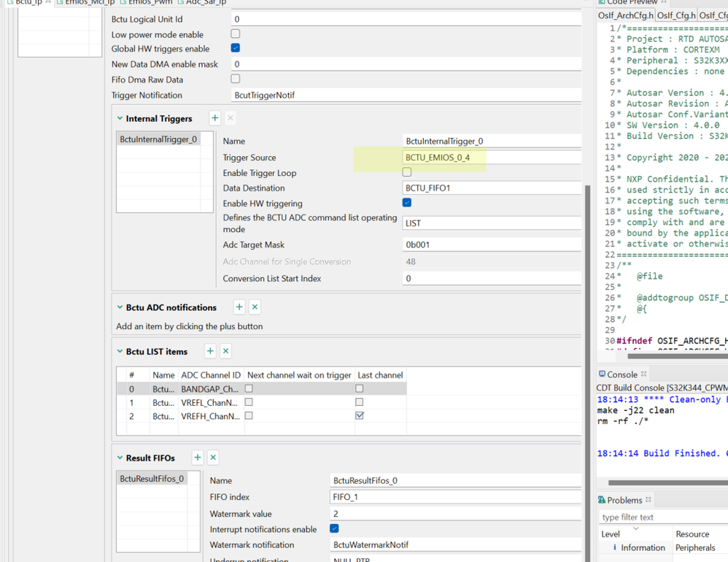The image size is (728, 562).
Task: Toggle Last channel for VREFL row
Action: coord(360,401)
